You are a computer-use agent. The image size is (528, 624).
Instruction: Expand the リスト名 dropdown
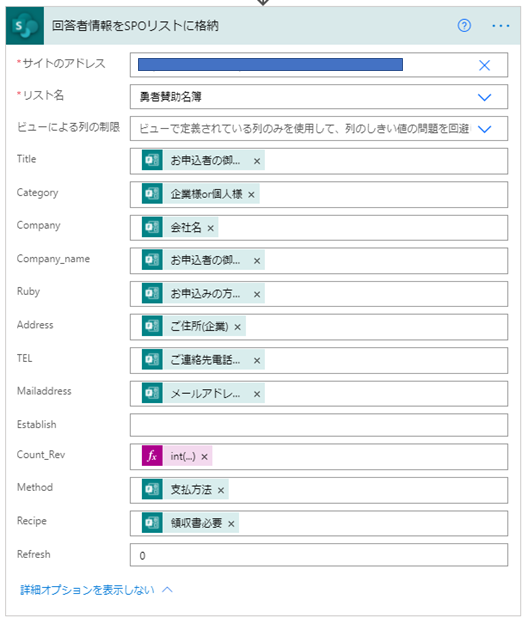click(484, 97)
